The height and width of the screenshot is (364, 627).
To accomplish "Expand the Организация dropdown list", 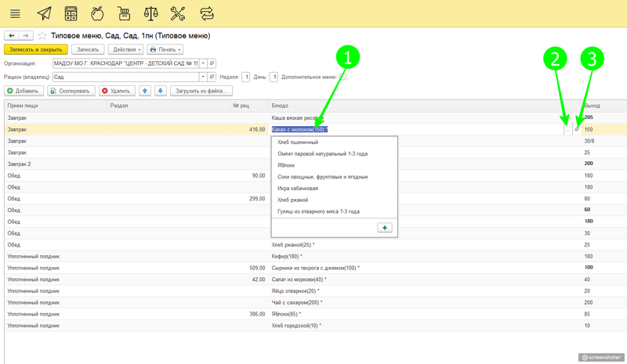I will click(203, 63).
